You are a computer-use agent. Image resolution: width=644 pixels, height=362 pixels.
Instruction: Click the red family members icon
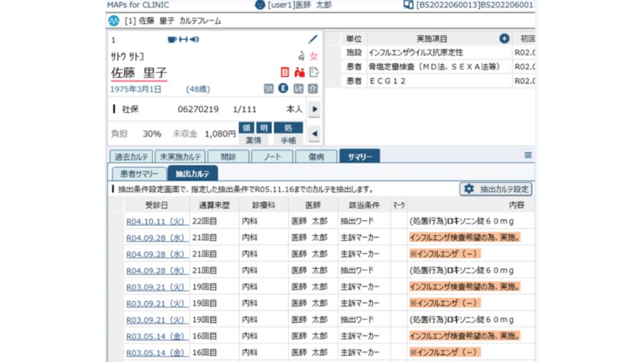click(299, 73)
